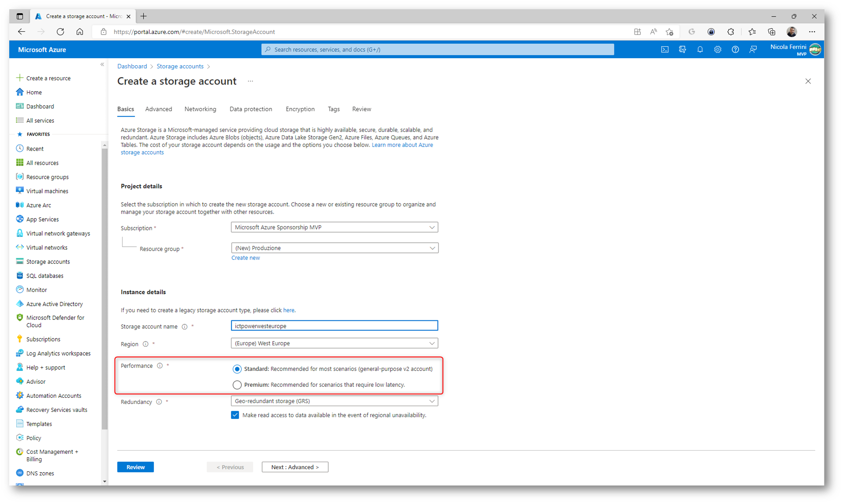Close the Create a storage account blade
This screenshot has width=843, height=504.
808,82
